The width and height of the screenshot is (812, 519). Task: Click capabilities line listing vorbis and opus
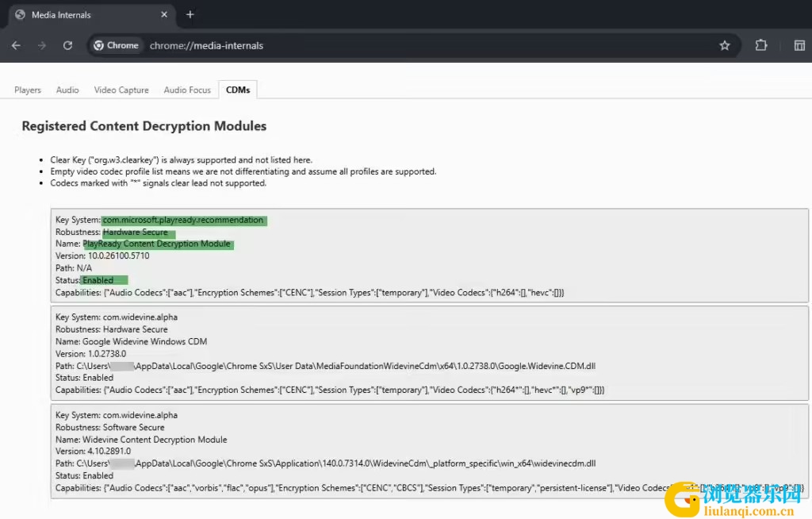(429, 488)
